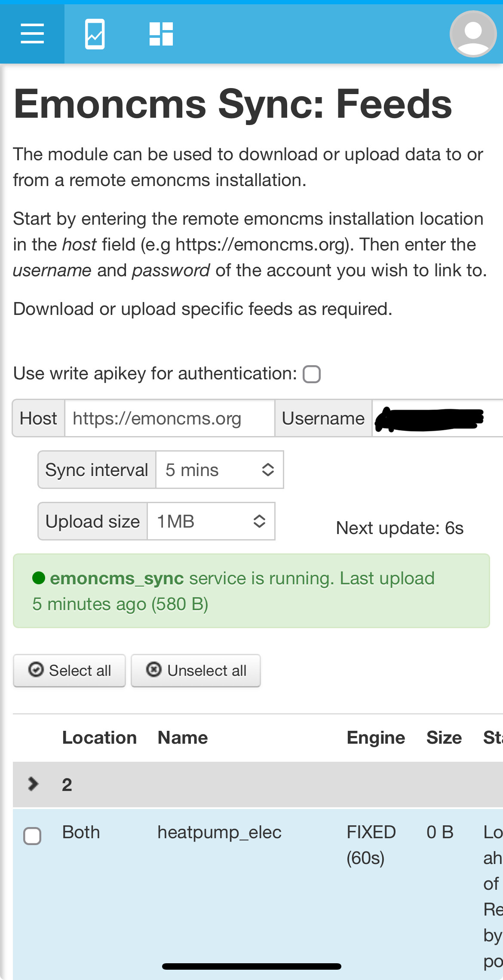
Task: Click the Engine column header
Action: pos(376,738)
